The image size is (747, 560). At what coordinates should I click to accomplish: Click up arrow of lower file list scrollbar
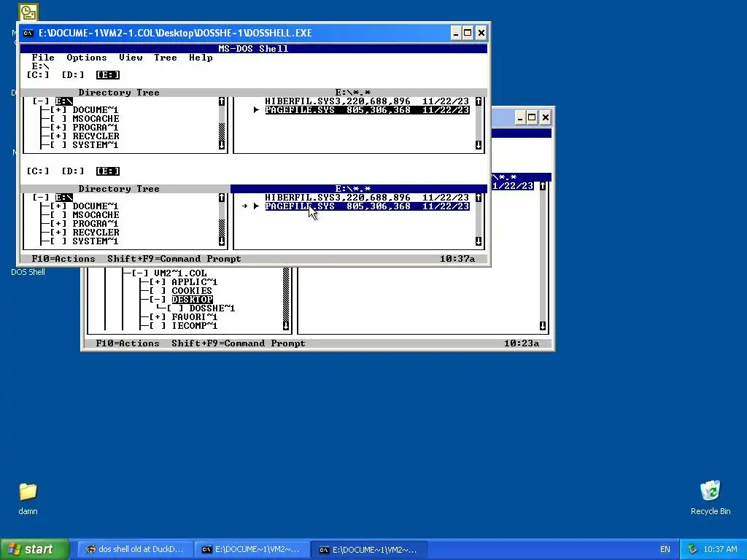(x=479, y=198)
